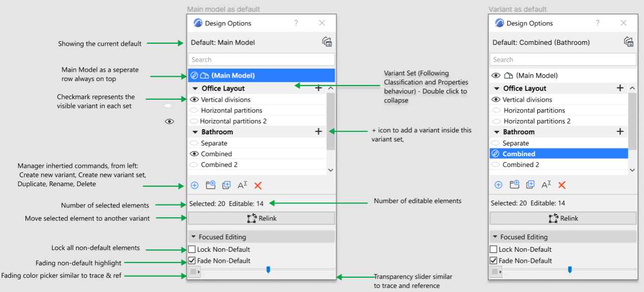The width and height of the screenshot is (644, 292).
Task: Enable Lock Non-Default in Main Model default panel
Action: [192, 249]
